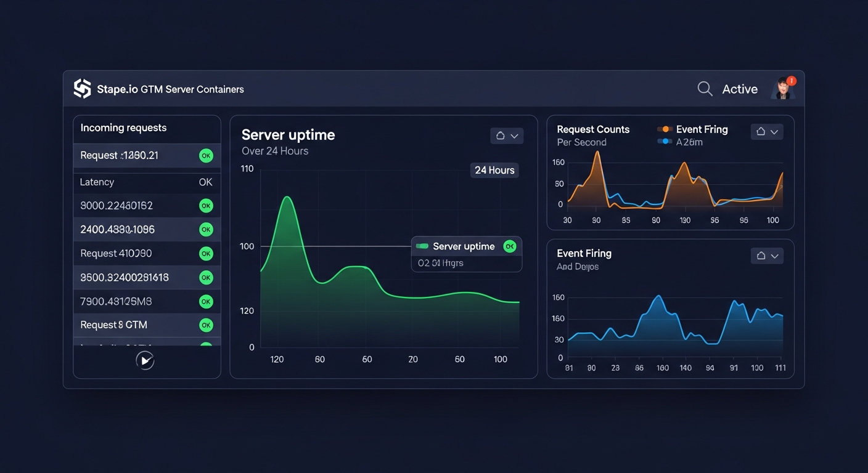Click OK badge in Server uptime tooltip

click(509, 246)
